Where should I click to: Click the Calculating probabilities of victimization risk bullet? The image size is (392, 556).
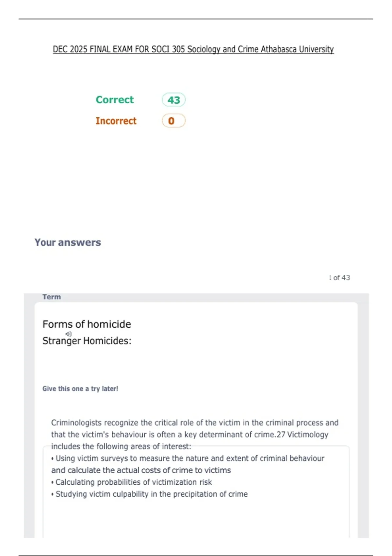(132, 482)
